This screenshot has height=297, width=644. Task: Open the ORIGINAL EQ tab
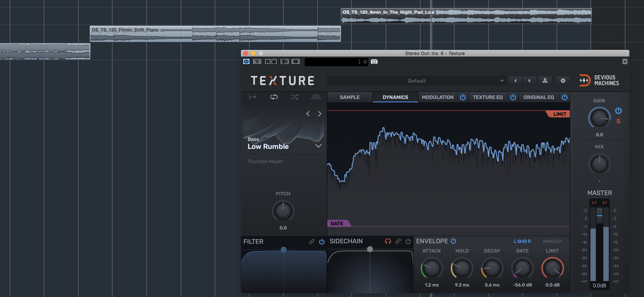click(x=538, y=97)
